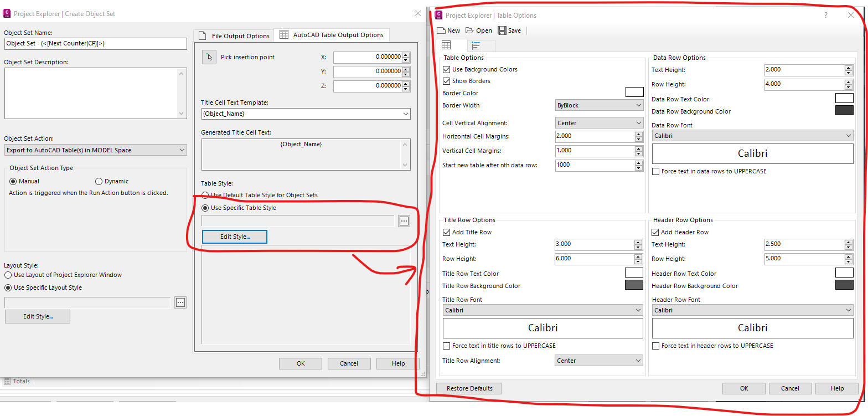This screenshot has width=868, height=416.
Task: Click Edit Style under Layout Style
Action: coord(38,316)
